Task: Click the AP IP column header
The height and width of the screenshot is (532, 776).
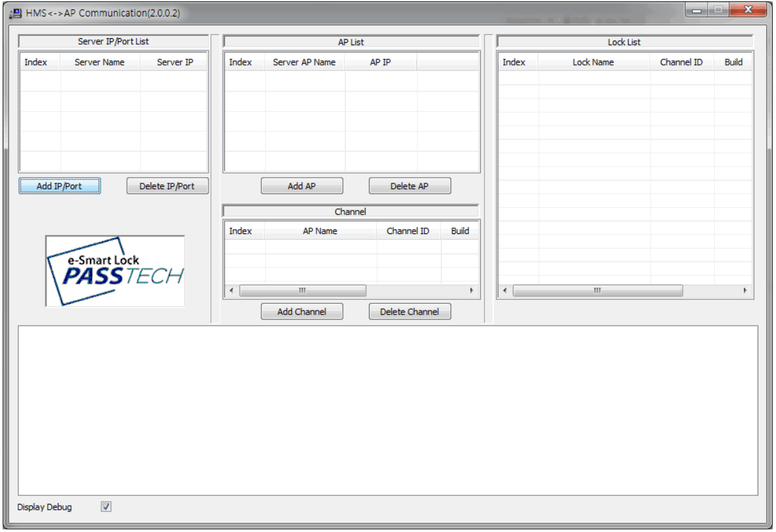Action: pos(381,62)
